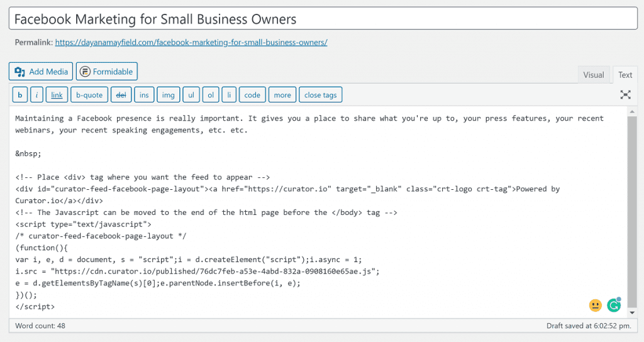Click the line starting "<div id="curator-feed-facebook-page-layout""
Image resolution: width=644 pixels, height=342 pixels.
coord(287,189)
